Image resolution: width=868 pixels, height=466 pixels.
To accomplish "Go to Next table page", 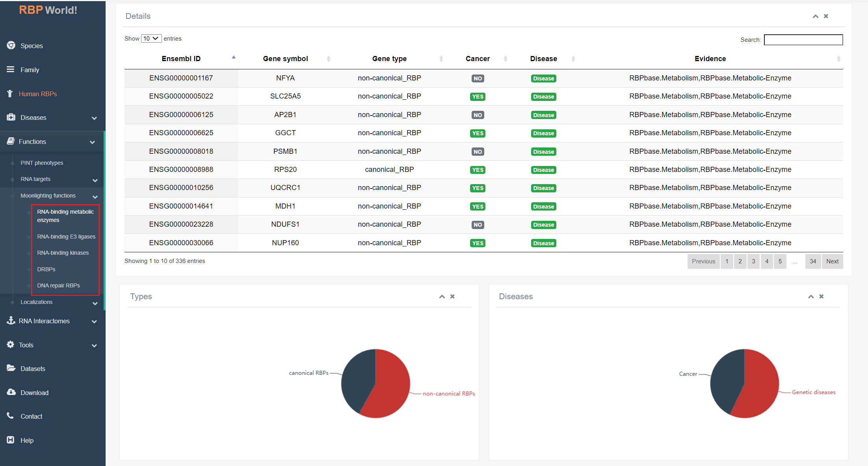I will (x=832, y=261).
